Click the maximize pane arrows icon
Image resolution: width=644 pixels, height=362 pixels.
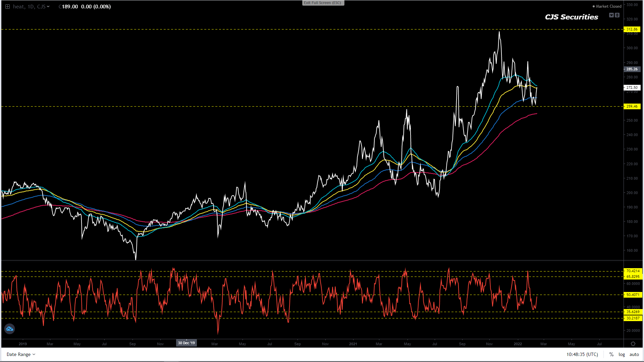(x=617, y=15)
